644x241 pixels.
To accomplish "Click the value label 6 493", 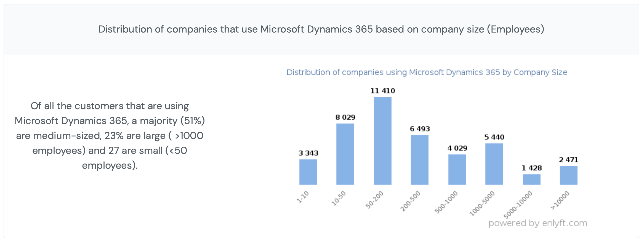I will coord(420,129).
